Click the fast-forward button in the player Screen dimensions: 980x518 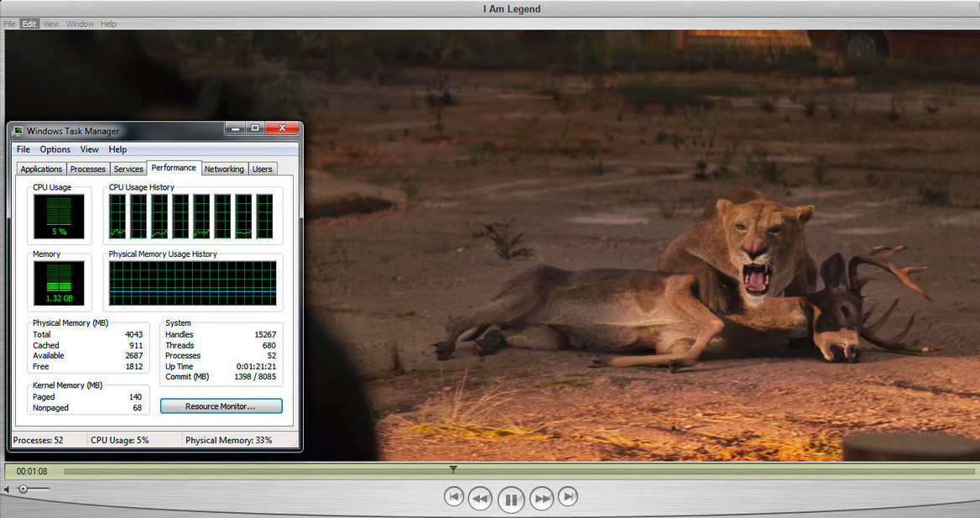tap(541, 498)
